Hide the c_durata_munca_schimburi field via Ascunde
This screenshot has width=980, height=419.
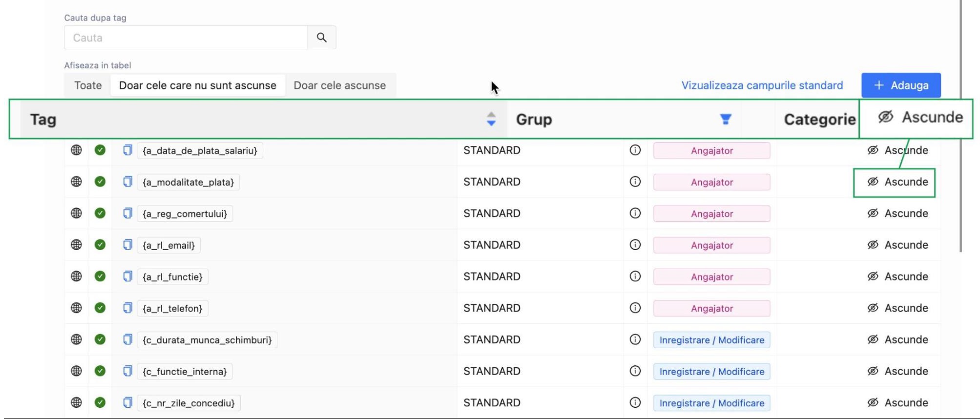coord(897,339)
